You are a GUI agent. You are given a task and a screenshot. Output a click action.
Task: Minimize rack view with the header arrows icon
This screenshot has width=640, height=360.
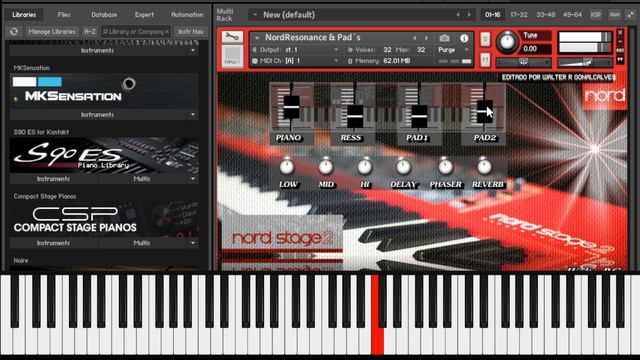(x=631, y=15)
